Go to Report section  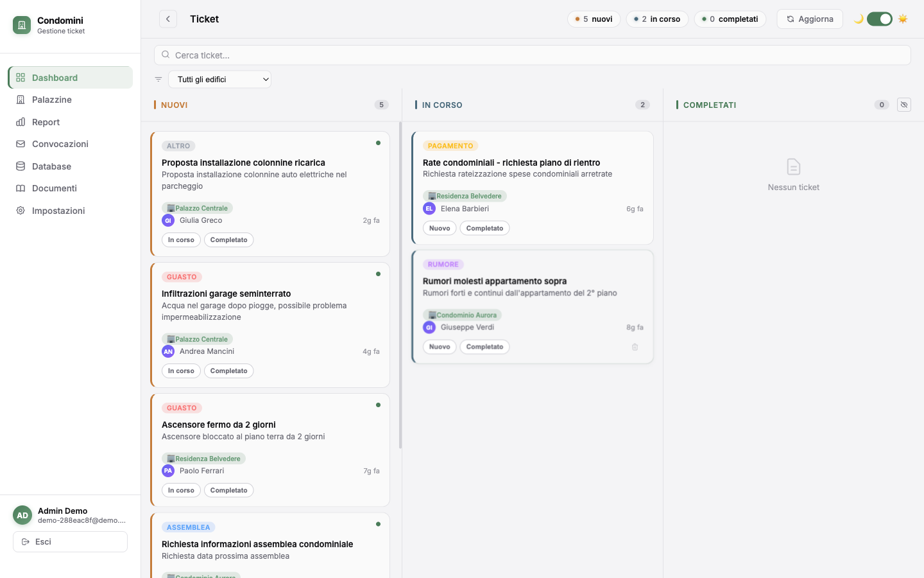coord(71,122)
